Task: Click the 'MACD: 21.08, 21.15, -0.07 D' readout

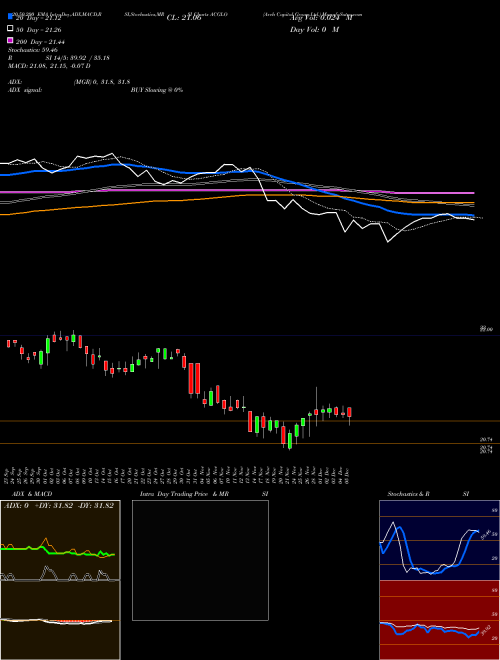Action: 49,66
